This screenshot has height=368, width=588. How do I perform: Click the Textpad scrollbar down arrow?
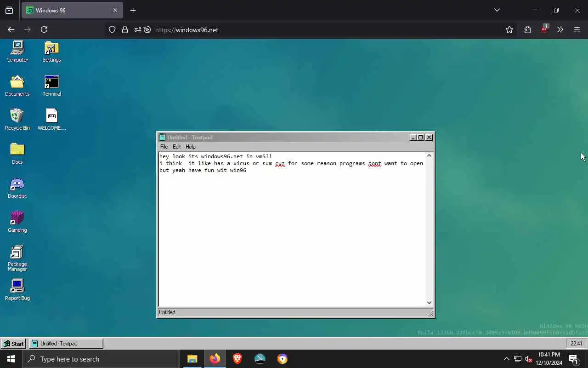[430, 302]
